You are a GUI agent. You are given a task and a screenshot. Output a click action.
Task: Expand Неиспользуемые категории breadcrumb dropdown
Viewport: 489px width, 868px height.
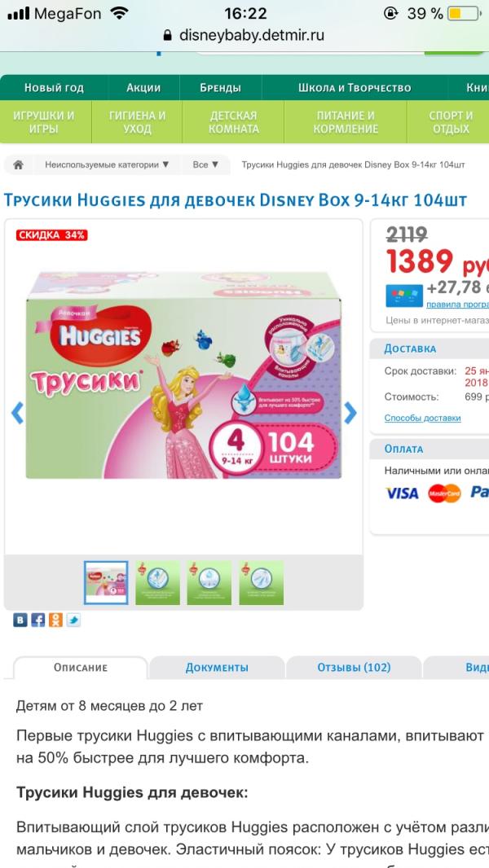107,165
